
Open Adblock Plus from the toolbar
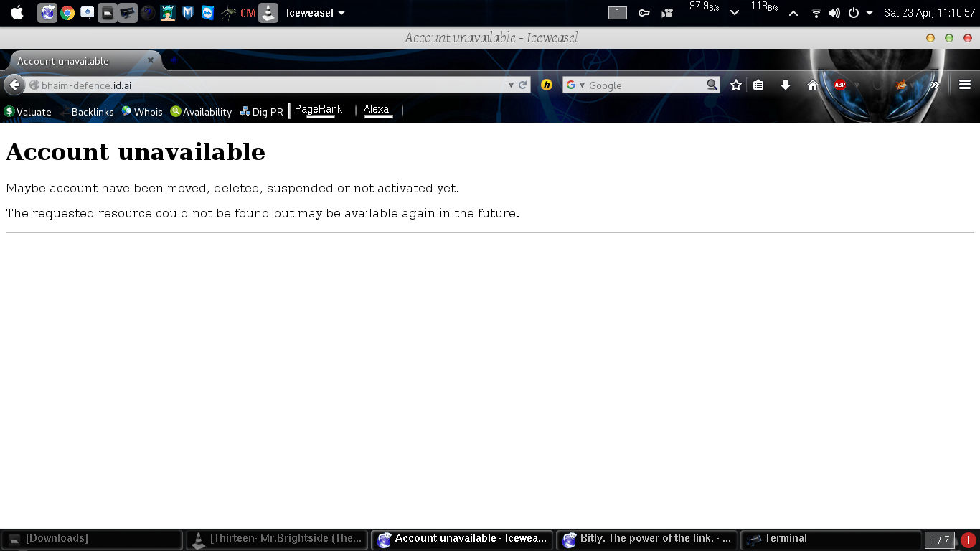pos(839,84)
